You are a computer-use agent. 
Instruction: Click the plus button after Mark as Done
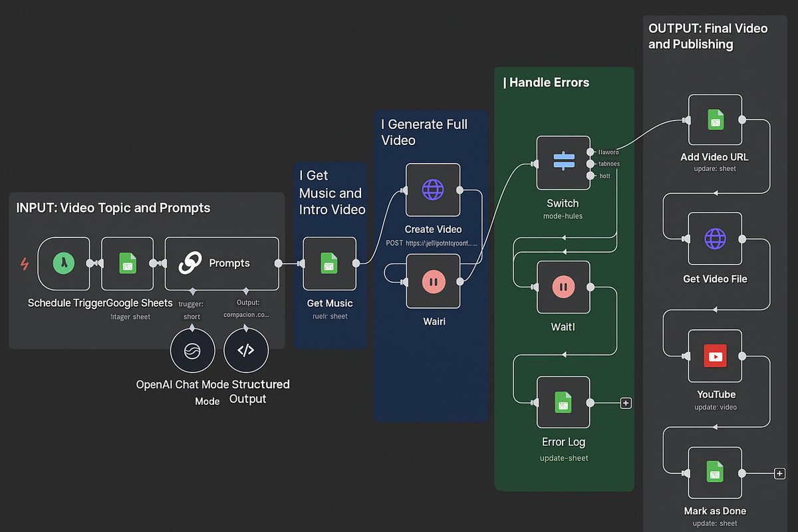[779, 473]
